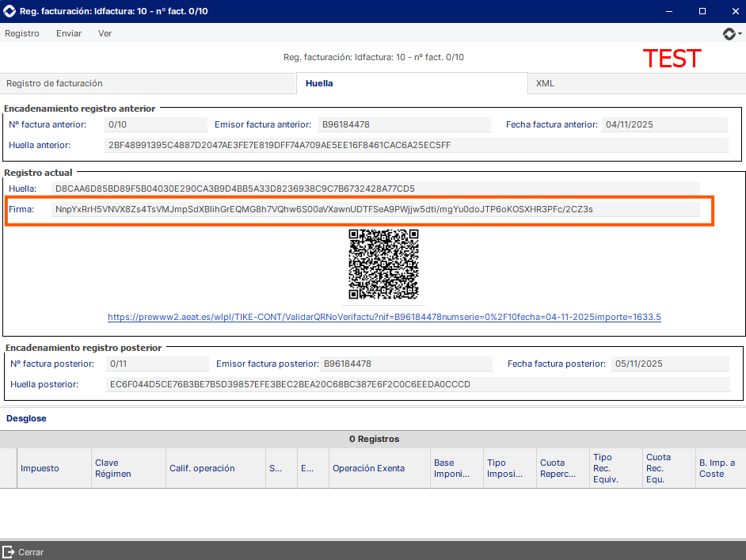The width and height of the screenshot is (746, 560).
Task: Click the Fecha factura anterior field
Action: (x=664, y=124)
